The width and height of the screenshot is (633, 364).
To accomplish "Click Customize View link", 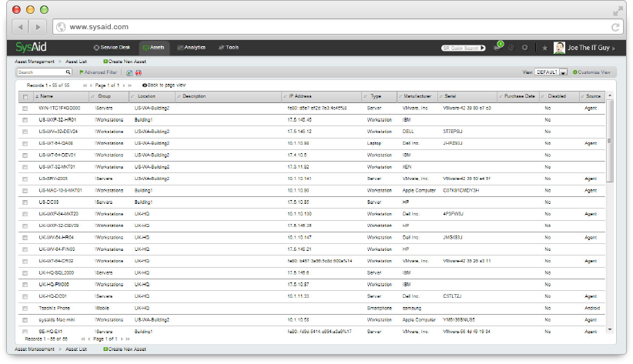I will (591, 72).
